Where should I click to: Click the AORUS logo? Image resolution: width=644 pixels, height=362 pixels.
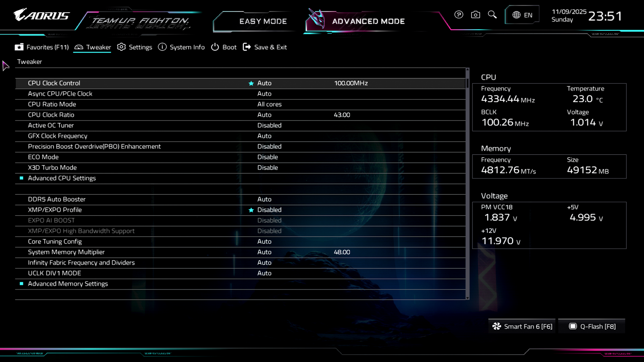[41, 15]
